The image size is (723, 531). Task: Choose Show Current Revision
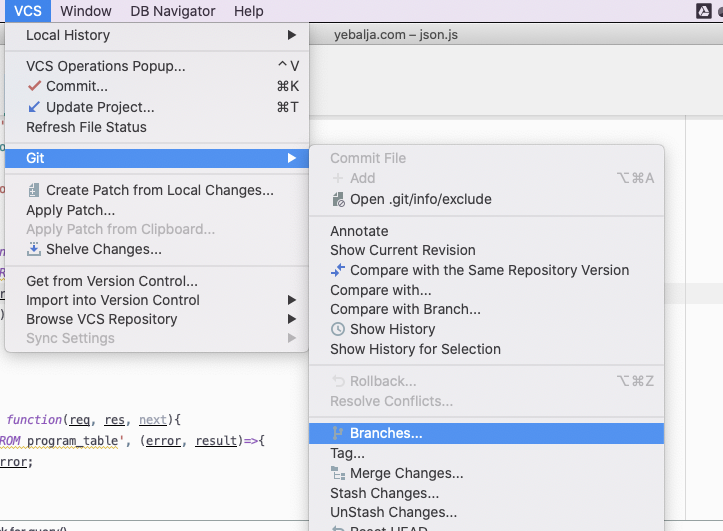point(486,250)
